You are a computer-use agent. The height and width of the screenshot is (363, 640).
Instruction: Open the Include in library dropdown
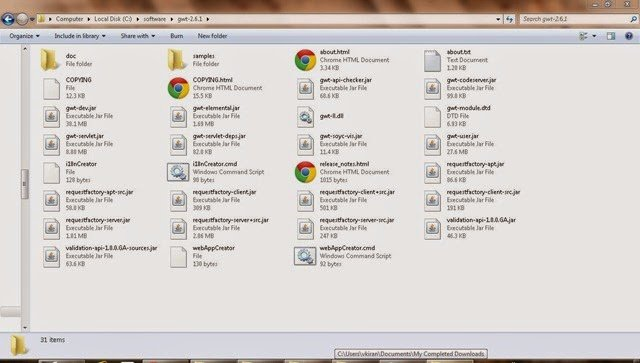coord(80,36)
